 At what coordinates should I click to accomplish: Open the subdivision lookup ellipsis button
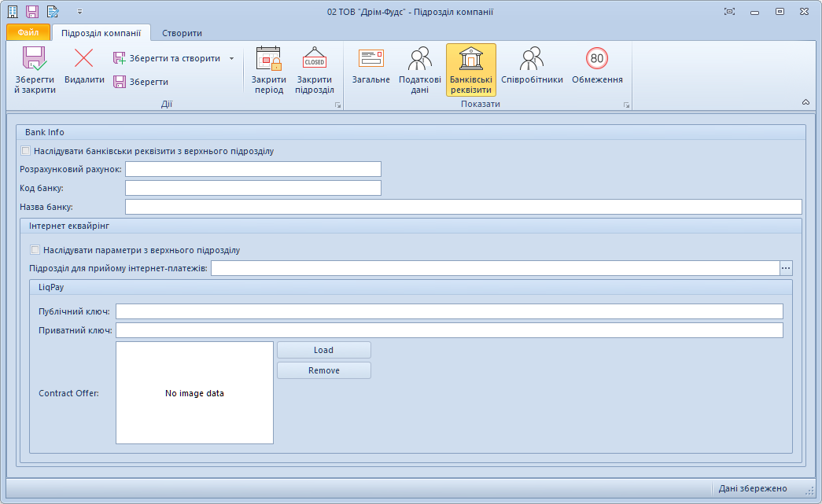click(x=786, y=269)
